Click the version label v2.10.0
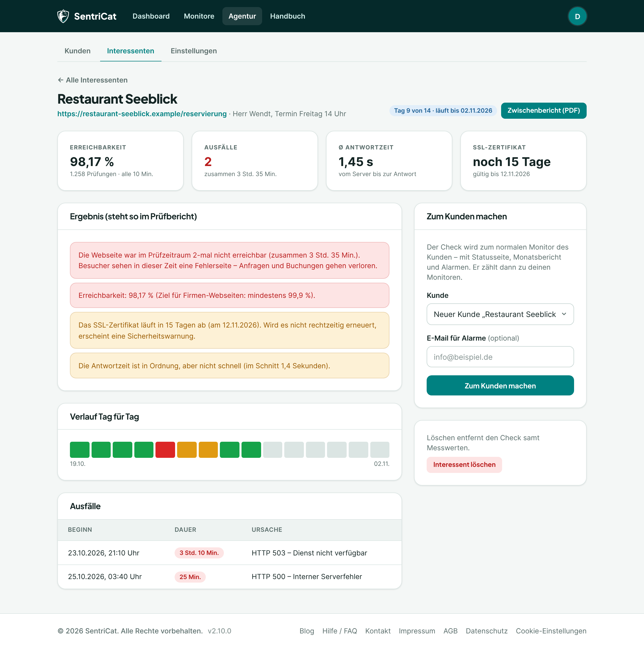Viewport: 644px width, 648px height. pos(219,631)
